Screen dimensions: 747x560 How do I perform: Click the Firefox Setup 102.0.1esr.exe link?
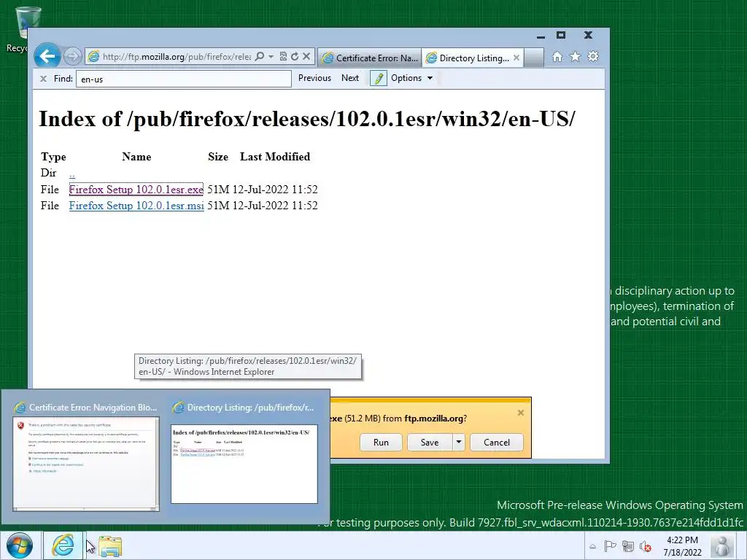136,190
